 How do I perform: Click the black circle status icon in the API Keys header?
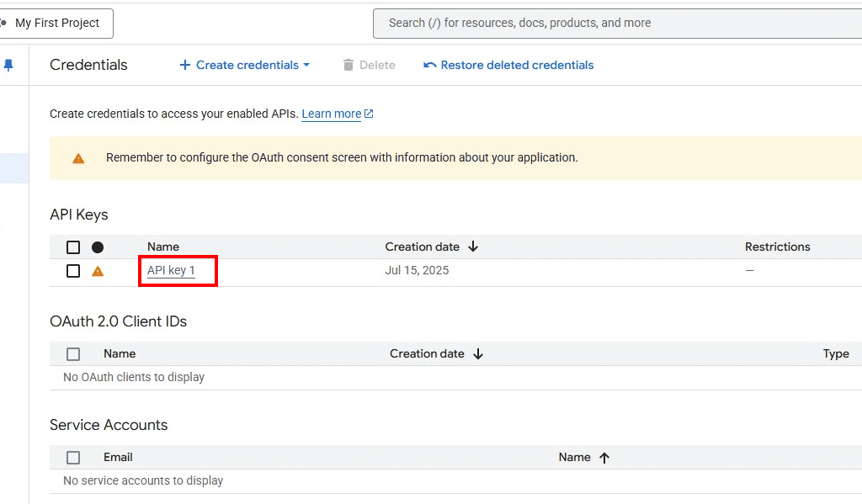98,247
